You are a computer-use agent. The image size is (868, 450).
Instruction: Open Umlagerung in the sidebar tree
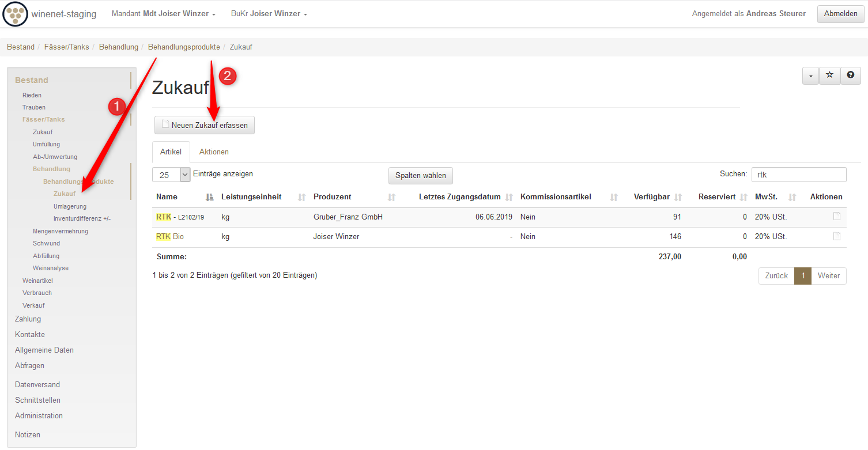[x=70, y=206]
